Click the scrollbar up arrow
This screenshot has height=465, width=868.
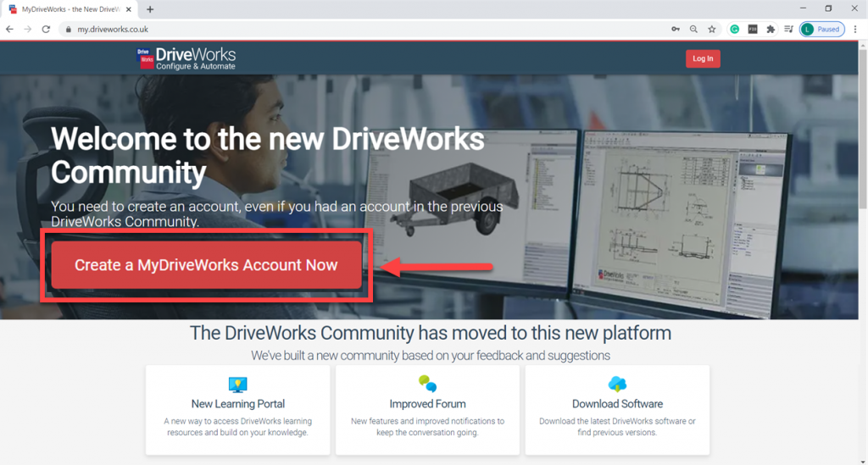[x=862, y=46]
